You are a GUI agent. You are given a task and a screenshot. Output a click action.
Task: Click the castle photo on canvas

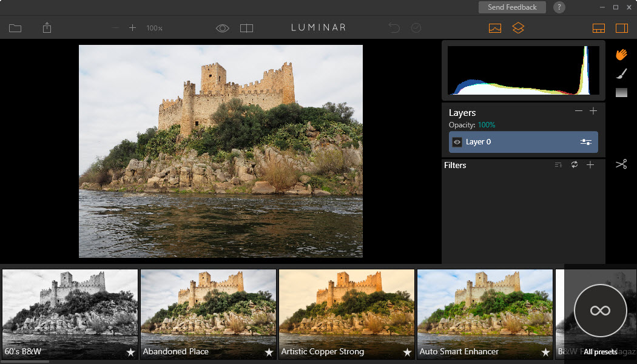tap(221, 151)
